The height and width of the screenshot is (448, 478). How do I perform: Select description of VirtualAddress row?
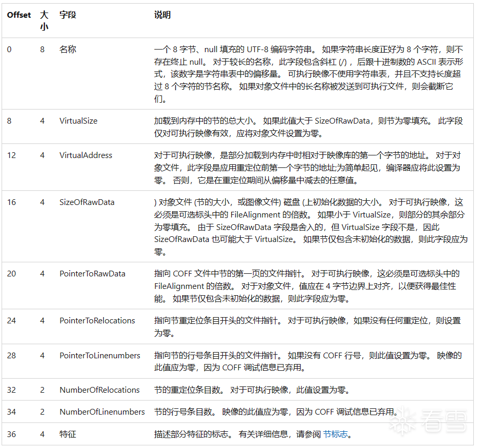307,168
